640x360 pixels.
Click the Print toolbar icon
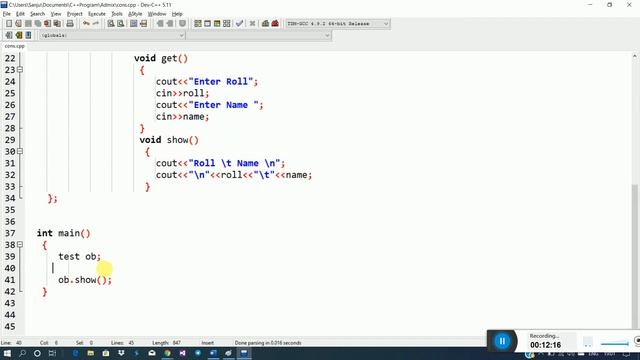70,24
